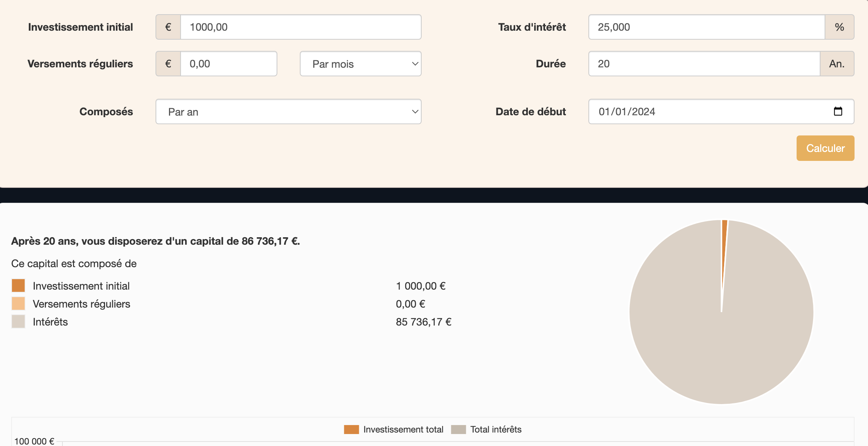Click the light orange Versements réguliers swatch
Viewport: 868px width, 446px height.
[x=18, y=303]
